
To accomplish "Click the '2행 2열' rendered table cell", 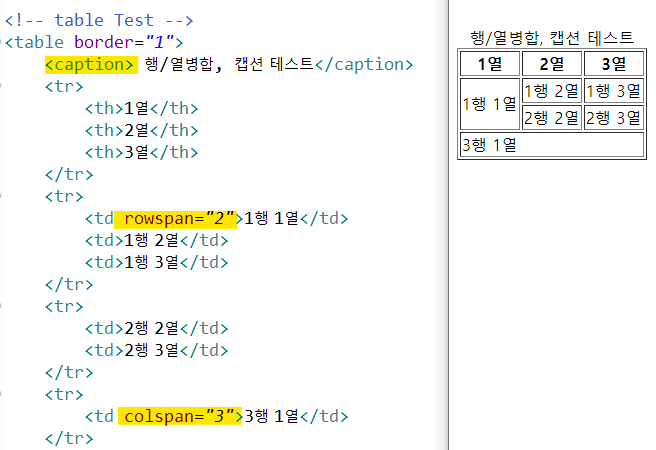I will point(552,118).
